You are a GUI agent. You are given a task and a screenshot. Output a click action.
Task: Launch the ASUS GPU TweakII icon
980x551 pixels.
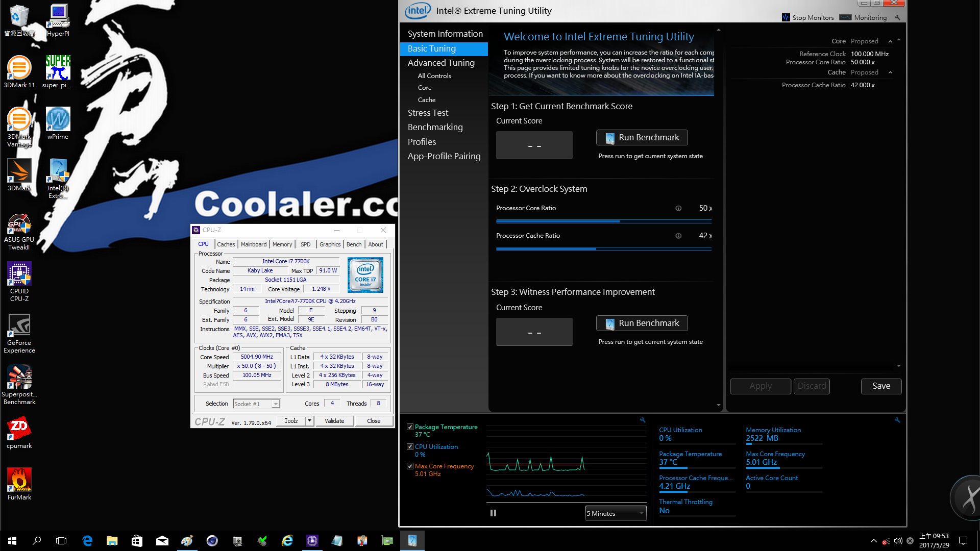[19, 232]
